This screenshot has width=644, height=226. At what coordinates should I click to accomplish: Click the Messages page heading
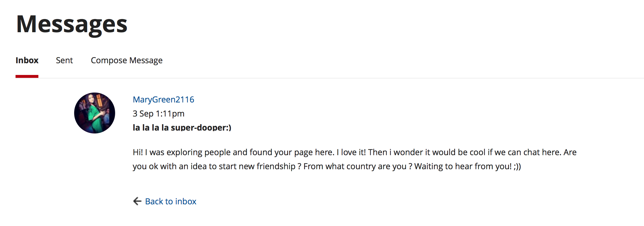coord(71,25)
